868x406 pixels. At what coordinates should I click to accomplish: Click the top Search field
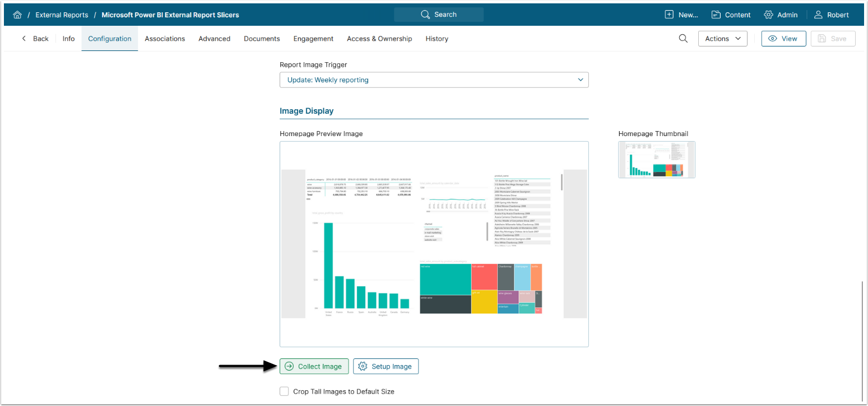pos(438,15)
